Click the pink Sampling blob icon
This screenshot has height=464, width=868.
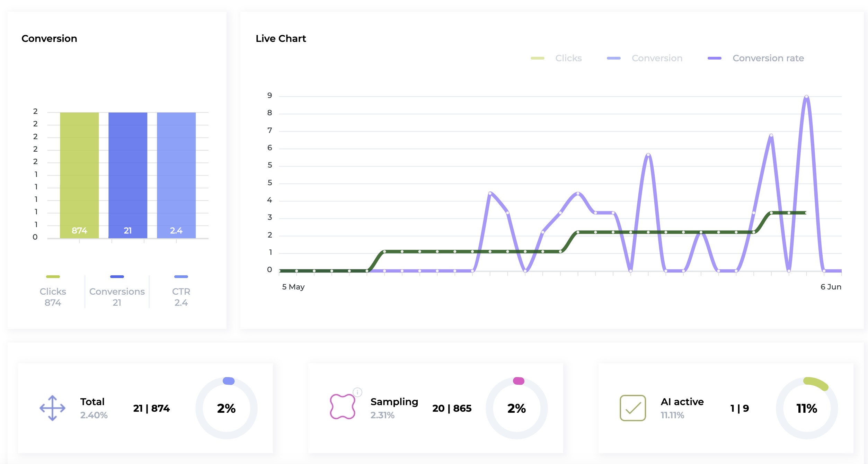(342, 407)
